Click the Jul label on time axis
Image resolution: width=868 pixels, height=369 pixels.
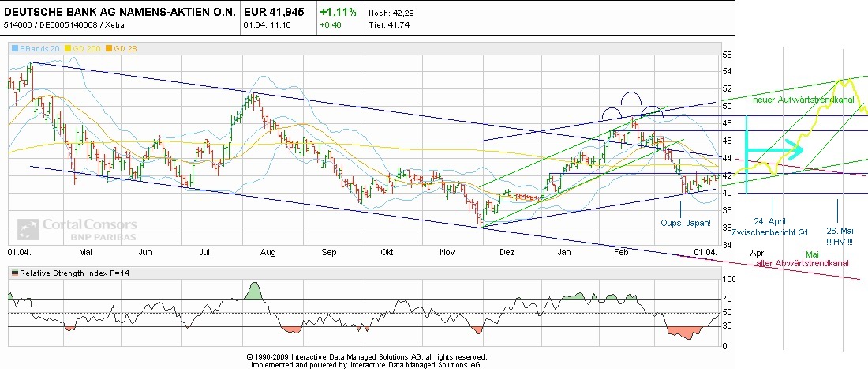[205, 253]
